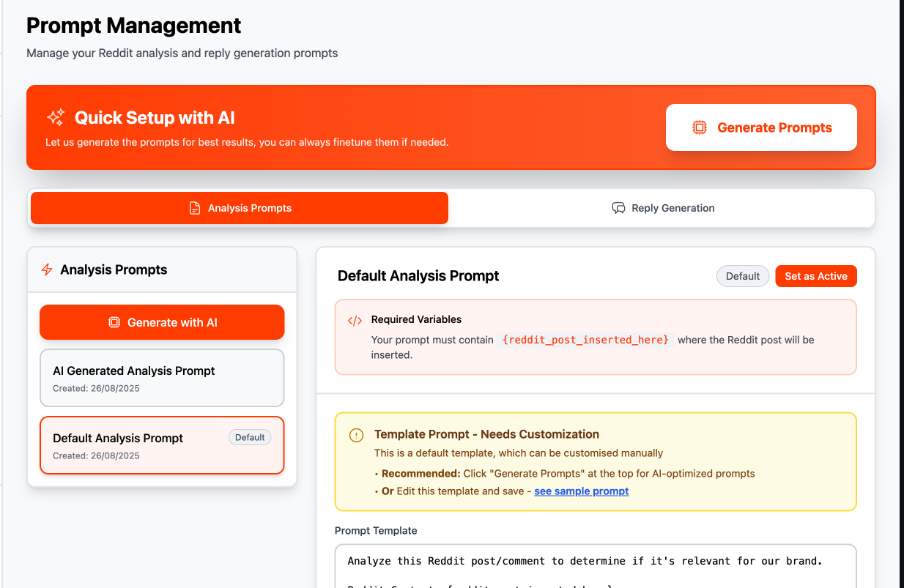904x588 pixels.
Task: Click the chat bubble icon on Reply Generation tab
Action: tap(618, 208)
